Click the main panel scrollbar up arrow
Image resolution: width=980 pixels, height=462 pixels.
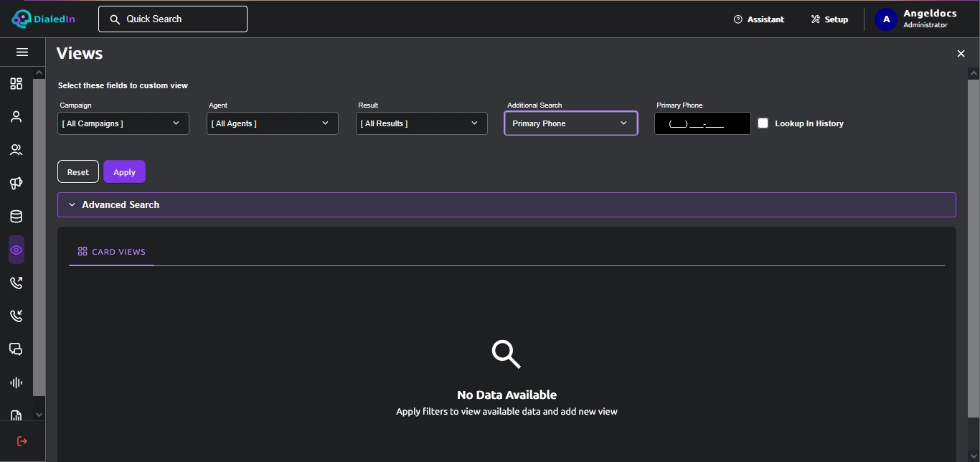974,73
